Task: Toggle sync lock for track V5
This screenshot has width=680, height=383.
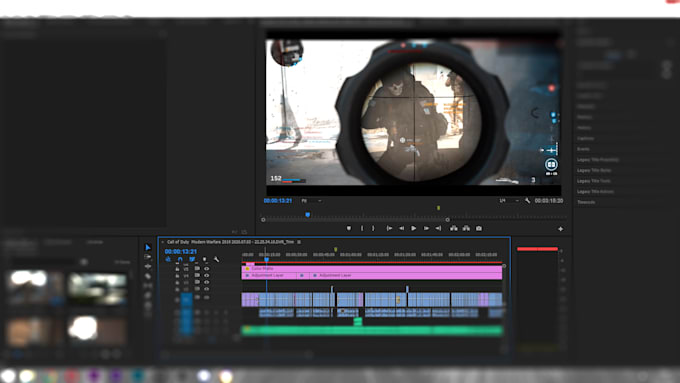Action: [x=197, y=268]
